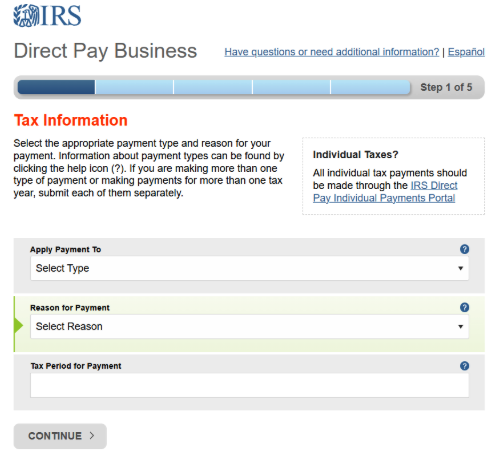Open IRS Direct Pay Individual Payments Portal link
This screenshot has width=489, height=470.
pyautogui.click(x=385, y=192)
